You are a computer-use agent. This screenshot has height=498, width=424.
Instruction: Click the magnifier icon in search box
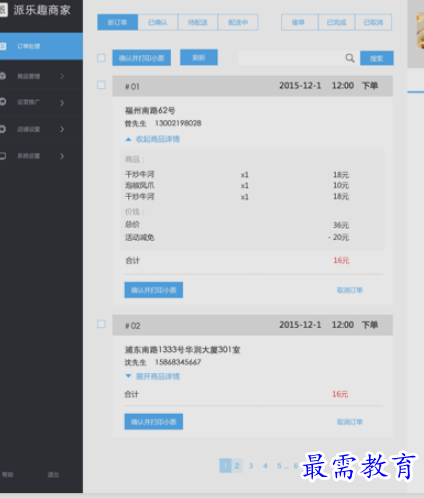pos(350,58)
